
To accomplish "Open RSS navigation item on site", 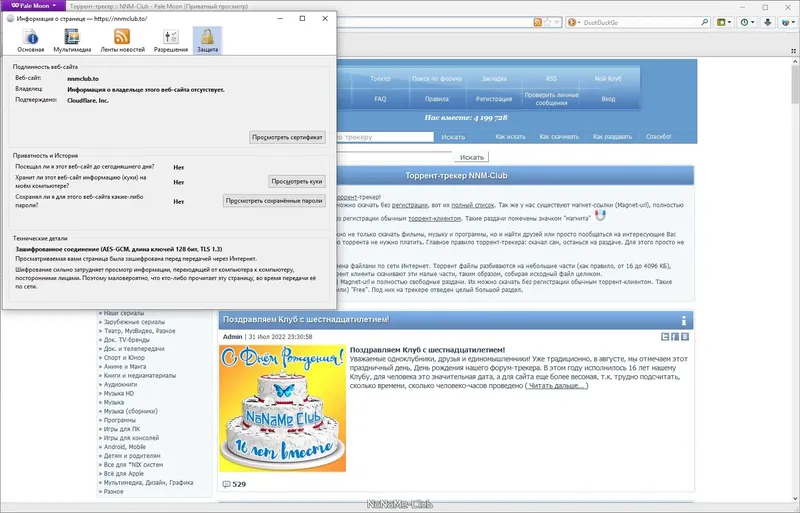I will coord(551,79).
